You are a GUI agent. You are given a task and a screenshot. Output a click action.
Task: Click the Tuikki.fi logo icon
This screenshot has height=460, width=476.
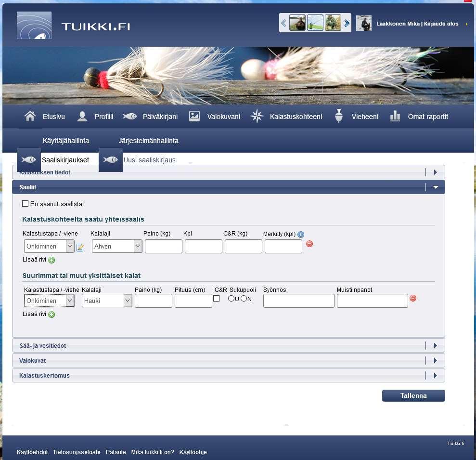click(x=34, y=25)
